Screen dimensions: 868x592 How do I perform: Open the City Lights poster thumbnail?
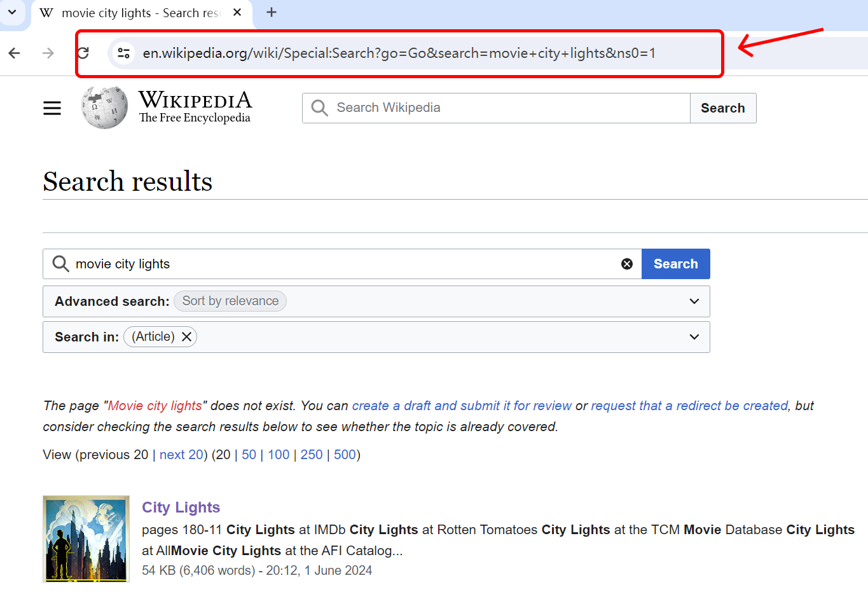(x=86, y=539)
